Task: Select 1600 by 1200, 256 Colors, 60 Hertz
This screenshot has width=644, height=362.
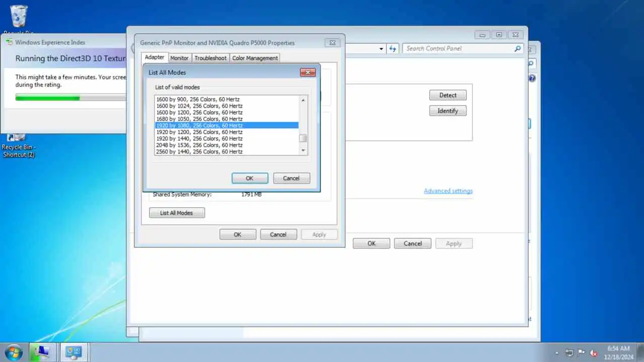Action: click(227, 112)
